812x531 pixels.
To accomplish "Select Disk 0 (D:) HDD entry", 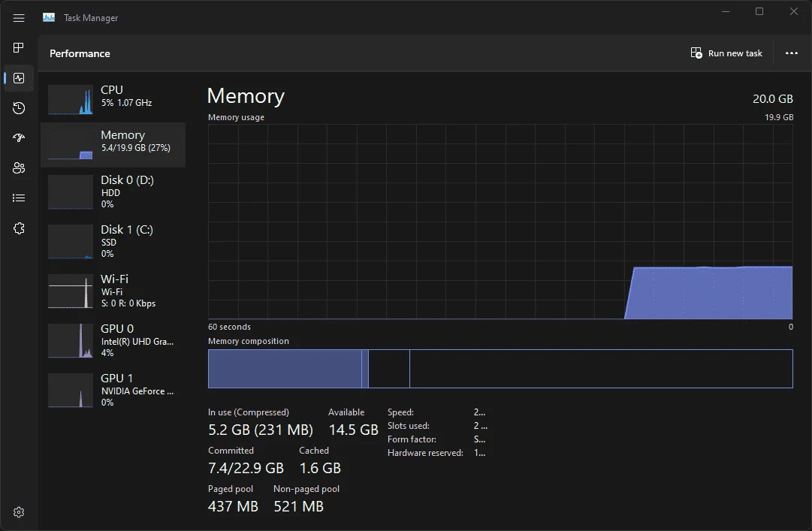I will pos(113,192).
